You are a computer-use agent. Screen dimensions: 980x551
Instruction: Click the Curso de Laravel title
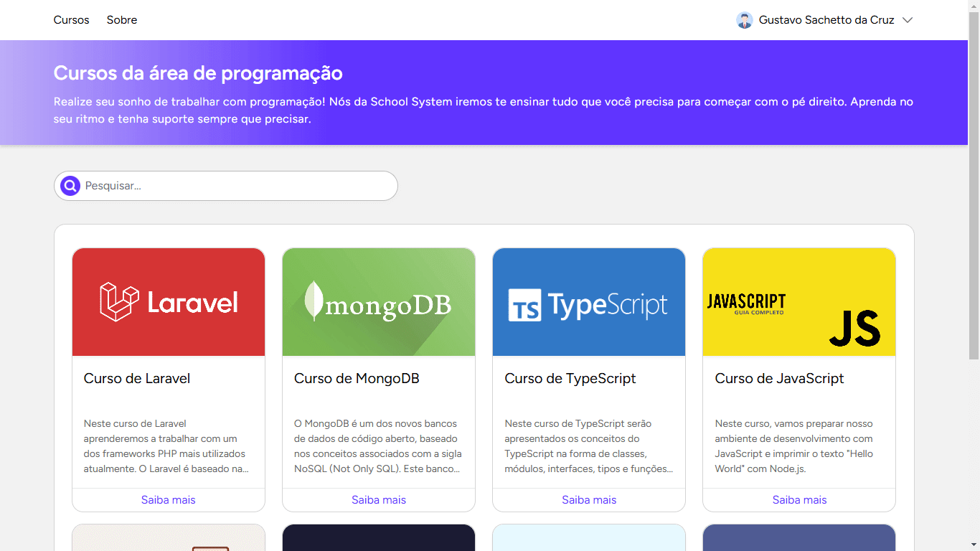[x=137, y=379]
